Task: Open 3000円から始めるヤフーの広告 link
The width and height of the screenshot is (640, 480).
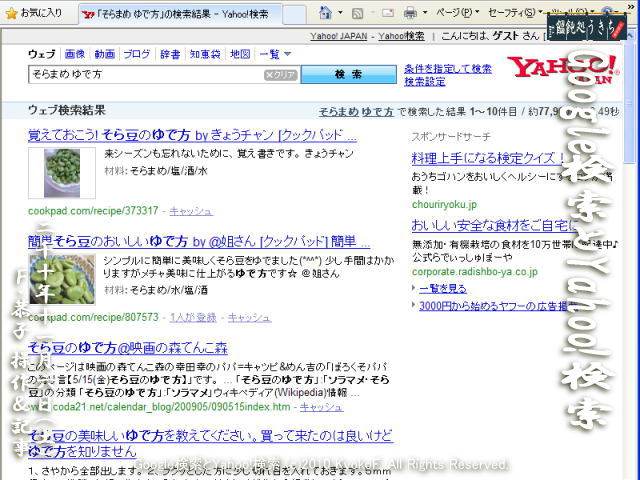Action: click(498, 306)
